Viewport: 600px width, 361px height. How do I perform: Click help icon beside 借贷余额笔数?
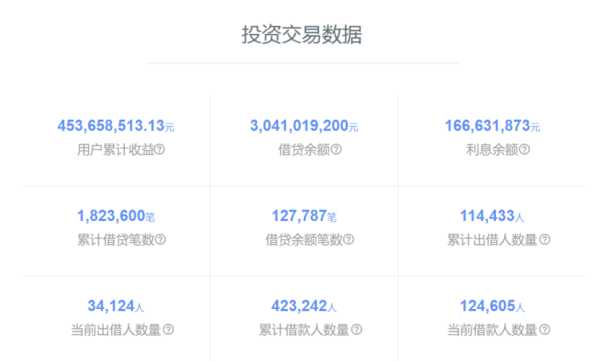tap(348, 240)
